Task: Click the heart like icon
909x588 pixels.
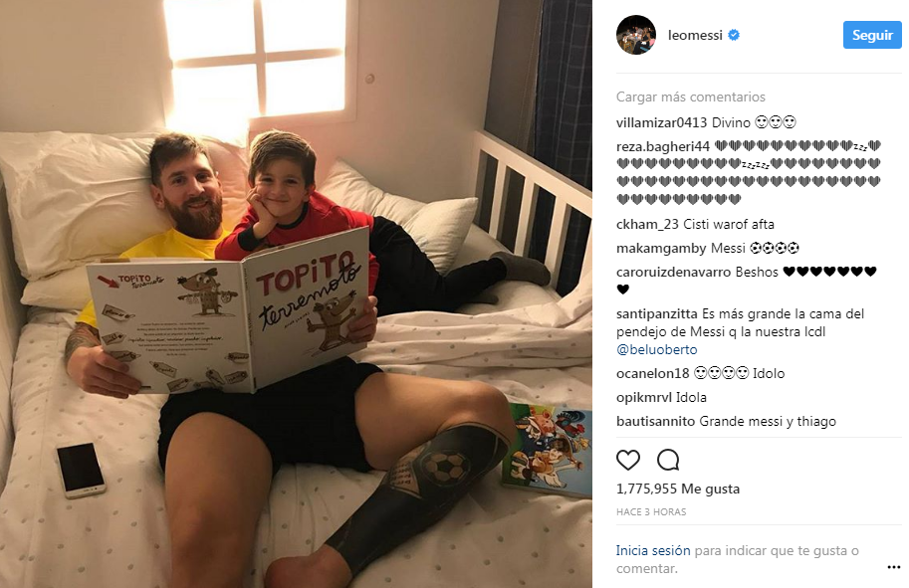Action: pyautogui.click(x=628, y=460)
